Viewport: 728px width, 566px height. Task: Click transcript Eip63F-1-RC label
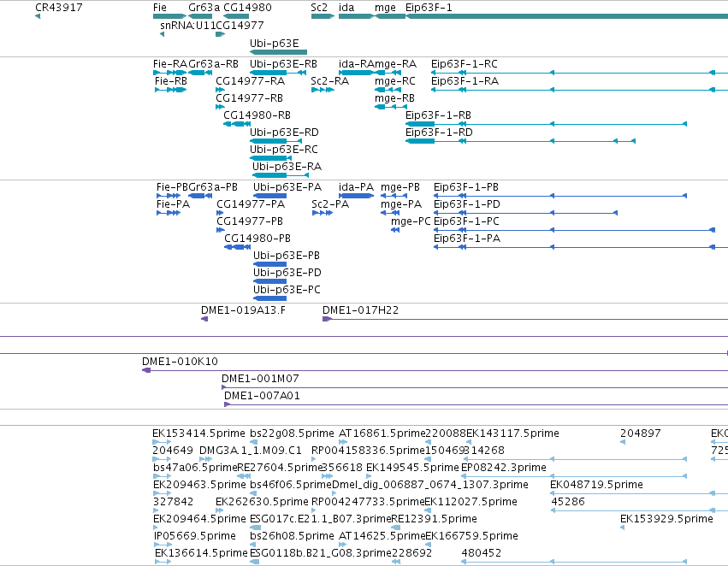(x=464, y=64)
